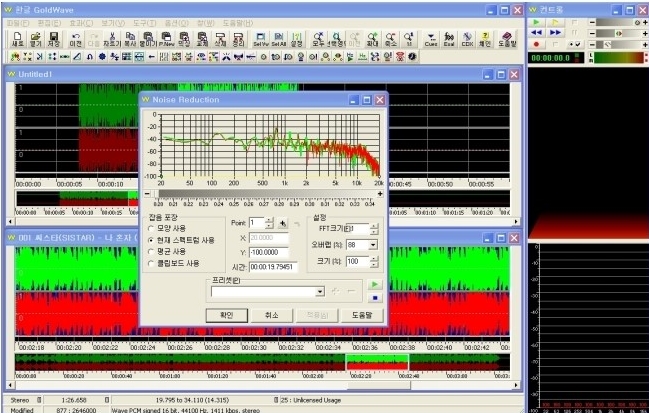Select the 클립보드 사용 radio option
The height and width of the screenshot is (413, 649).
point(174,263)
